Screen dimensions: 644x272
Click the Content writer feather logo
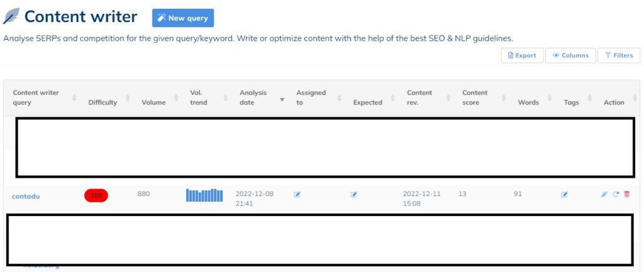click(x=11, y=16)
